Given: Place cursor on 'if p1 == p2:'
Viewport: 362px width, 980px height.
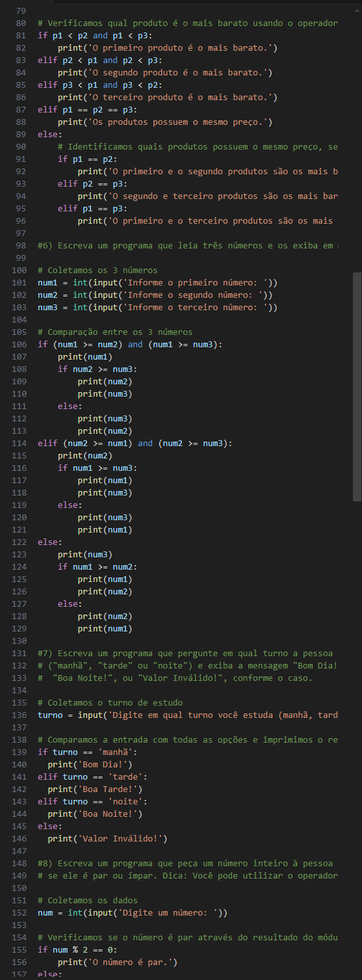Looking at the screenshot, I should (x=88, y=159).
